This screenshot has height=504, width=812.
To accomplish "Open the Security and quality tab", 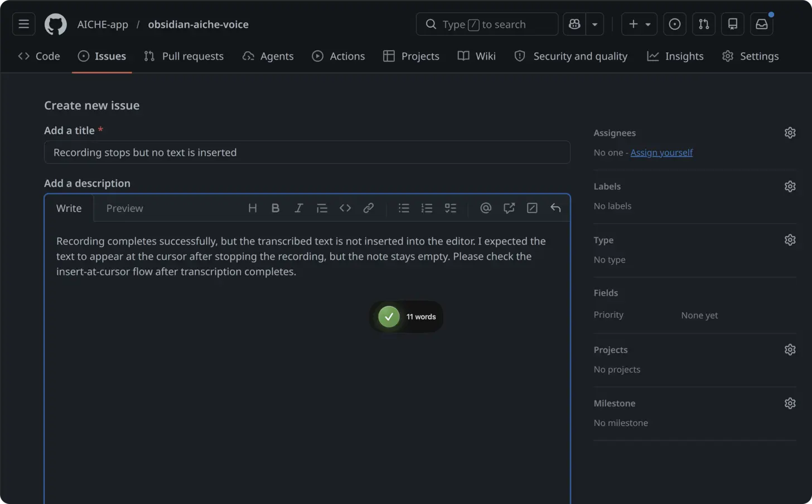I will tap(571, 56).
